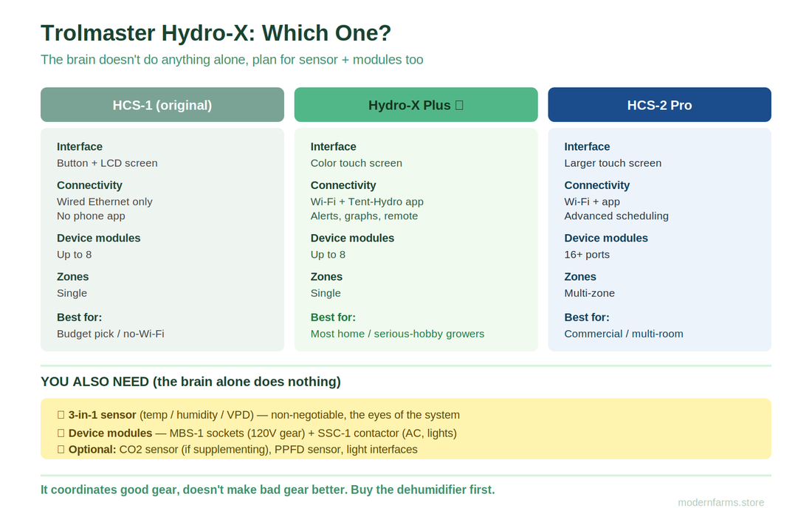
Task: Click "Up to 8" in the HCS-1 card
Action: pyautogui.click(x=74, y=255)
